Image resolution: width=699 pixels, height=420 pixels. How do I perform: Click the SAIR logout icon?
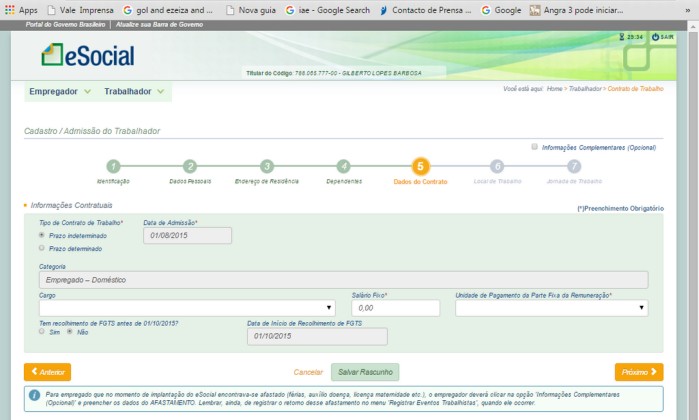pyautogui.click(x=662, y=37)
